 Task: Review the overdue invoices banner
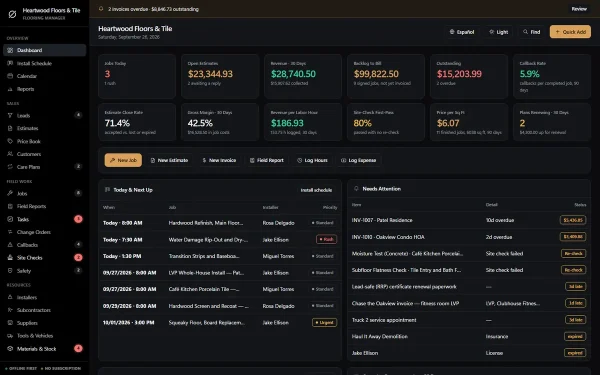579,9
